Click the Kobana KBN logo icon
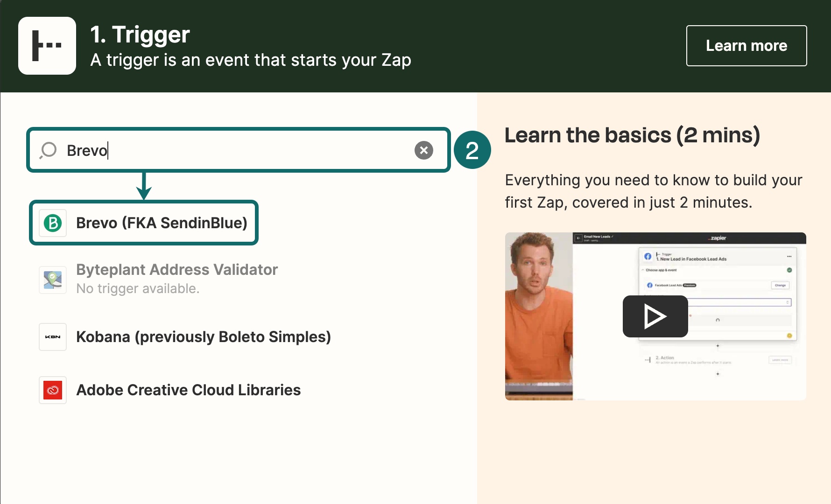 tap(53, 337)
